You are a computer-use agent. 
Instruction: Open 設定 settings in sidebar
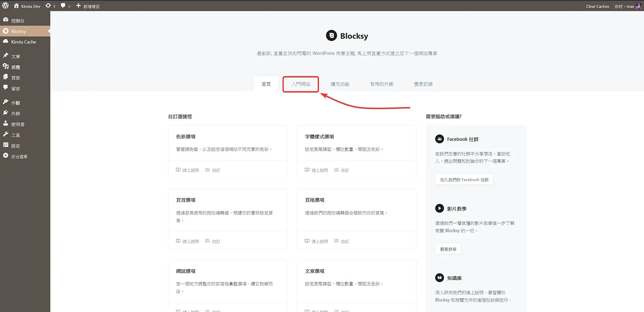click(x=25, y=146)
